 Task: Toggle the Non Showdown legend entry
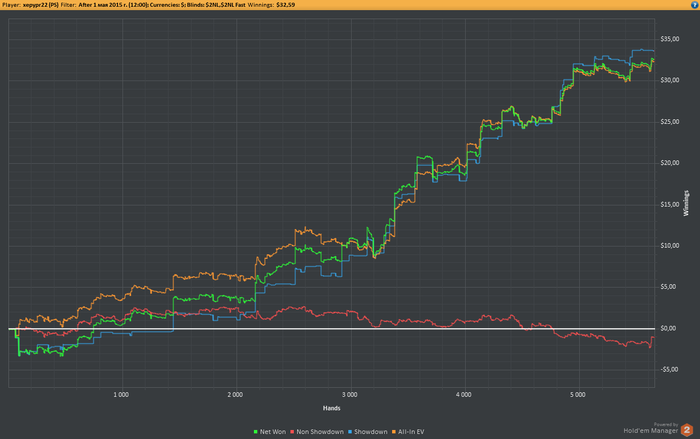(317, 432)
